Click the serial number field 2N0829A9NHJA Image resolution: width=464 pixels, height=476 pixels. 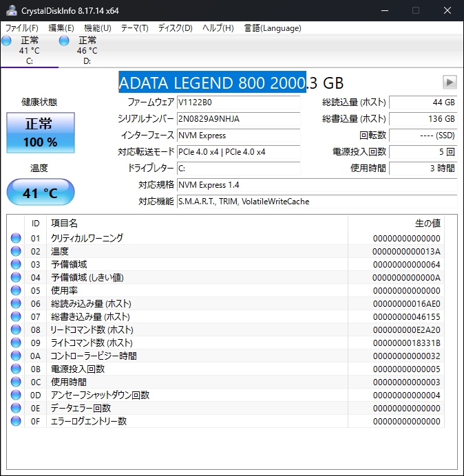pos(238,119)
